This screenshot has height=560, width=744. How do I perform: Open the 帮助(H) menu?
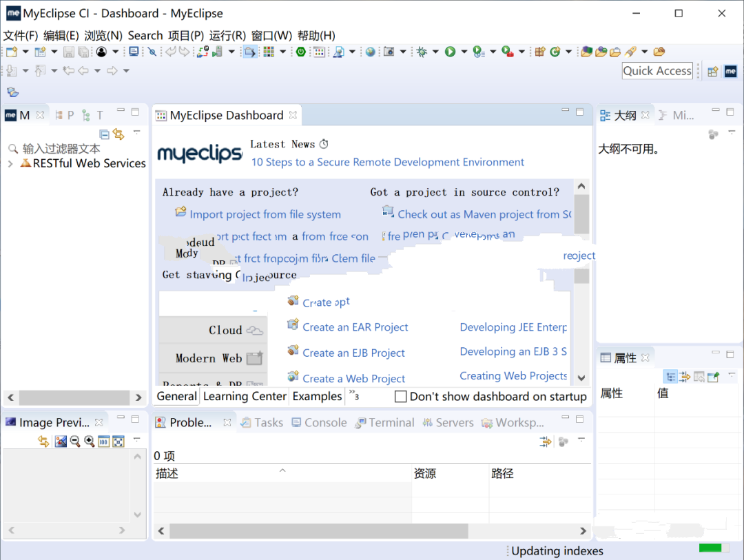[316, 36]
